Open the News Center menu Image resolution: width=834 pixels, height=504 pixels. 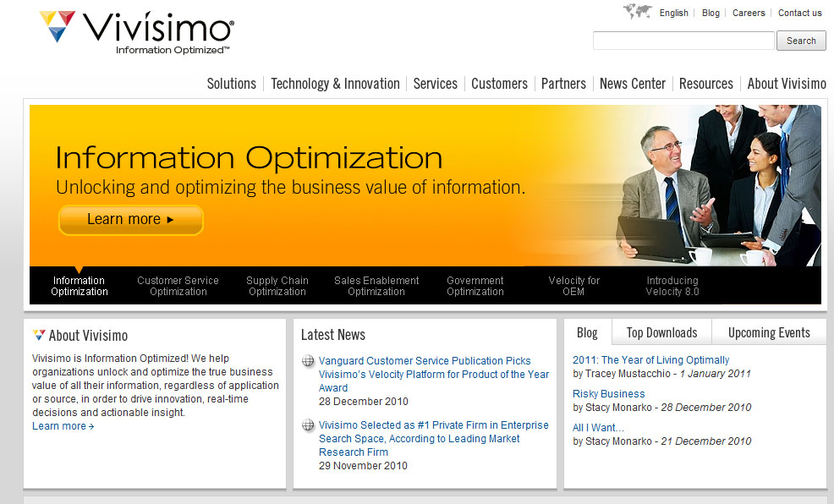(633, 84)
